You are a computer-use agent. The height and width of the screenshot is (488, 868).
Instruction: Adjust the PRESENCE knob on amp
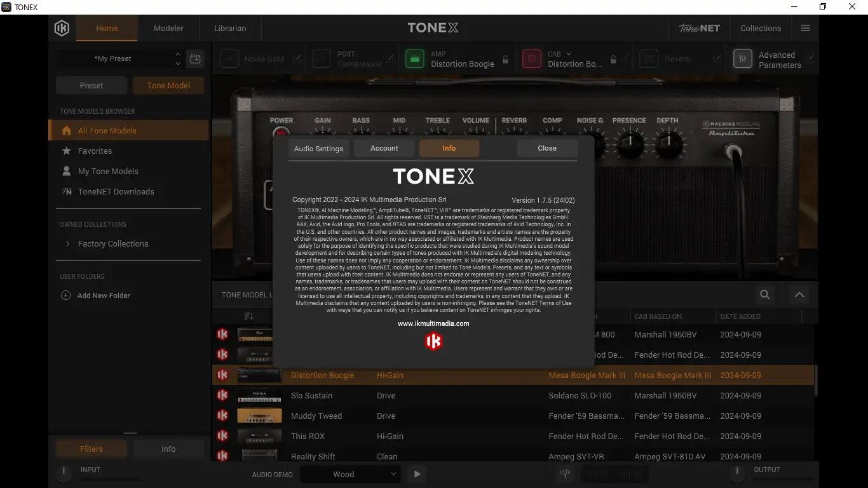tap(630, 144)
